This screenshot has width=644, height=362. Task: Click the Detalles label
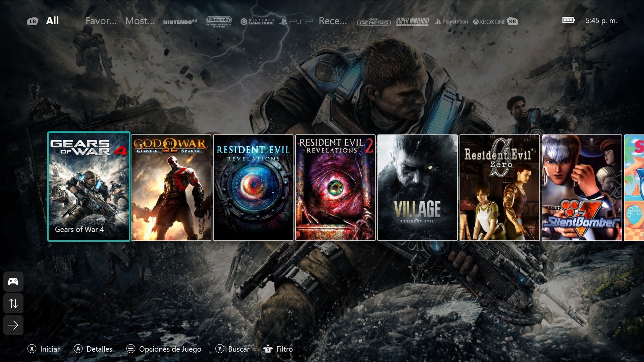click(x=100, y=349)
